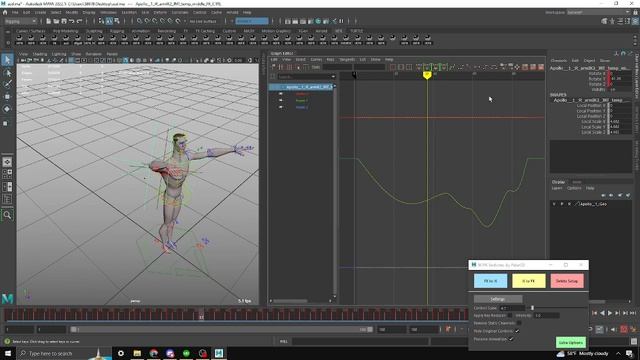
Task: Hide the Rotate Y curve in Graph Editor
Action: tap(280, 100)
